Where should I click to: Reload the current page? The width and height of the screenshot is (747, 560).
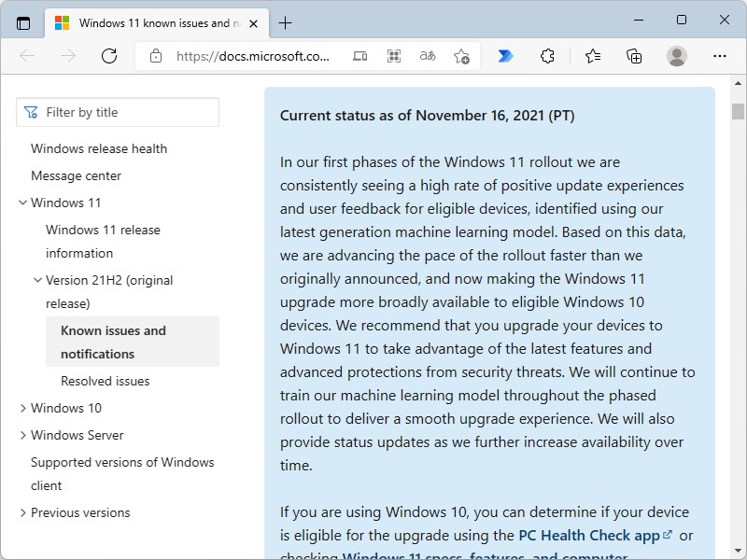click(109, 56)
